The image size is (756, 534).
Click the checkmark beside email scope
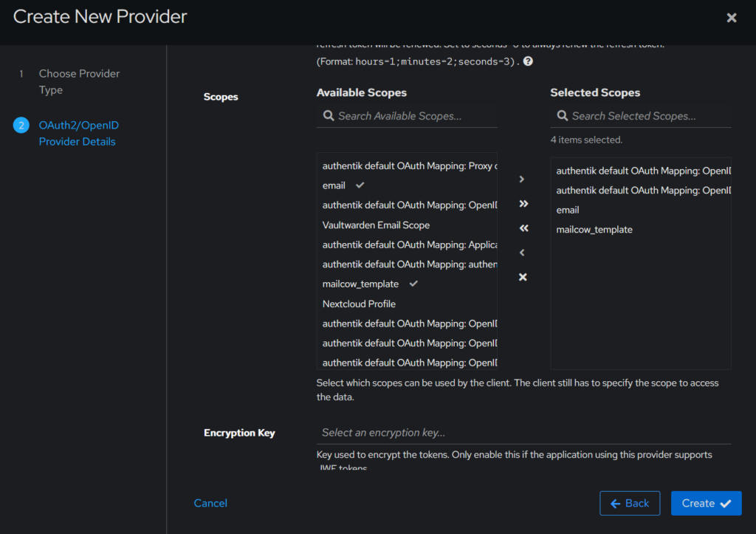pyautogui.click(x=360, y=185)
